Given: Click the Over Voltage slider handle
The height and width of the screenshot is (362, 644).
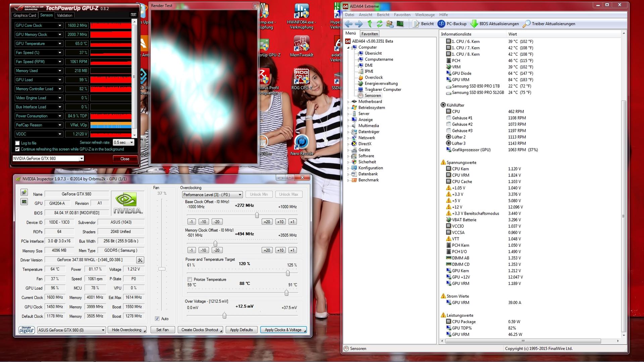Looking at the screenshot, I should [225, 315].
